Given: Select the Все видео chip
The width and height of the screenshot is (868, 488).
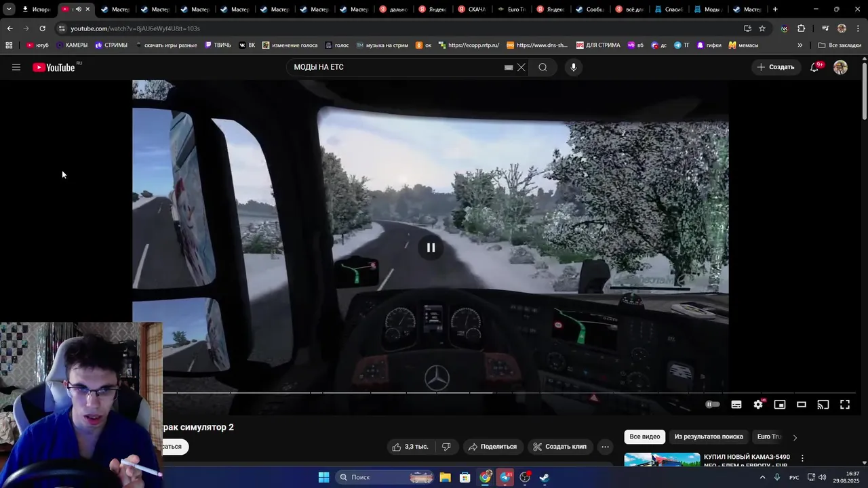Looking at the screenshot, I should pyautogui.click(x=645, y=436).
